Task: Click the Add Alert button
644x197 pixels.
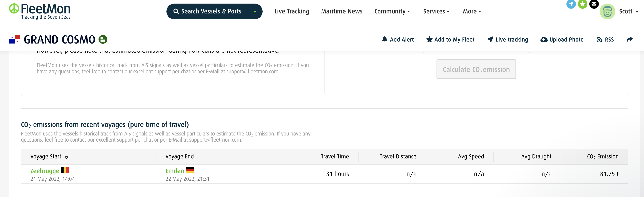Action: [398, 40]
